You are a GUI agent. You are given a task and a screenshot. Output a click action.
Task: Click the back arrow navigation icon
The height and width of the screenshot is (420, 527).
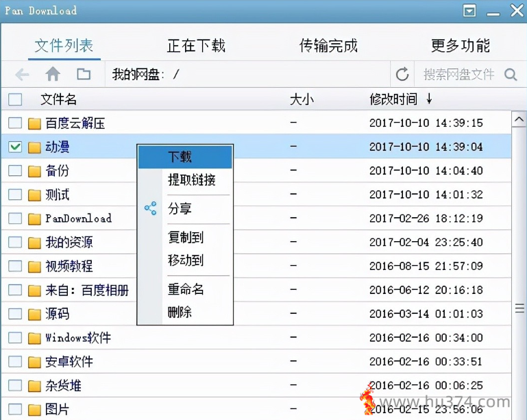click(22, 74)
